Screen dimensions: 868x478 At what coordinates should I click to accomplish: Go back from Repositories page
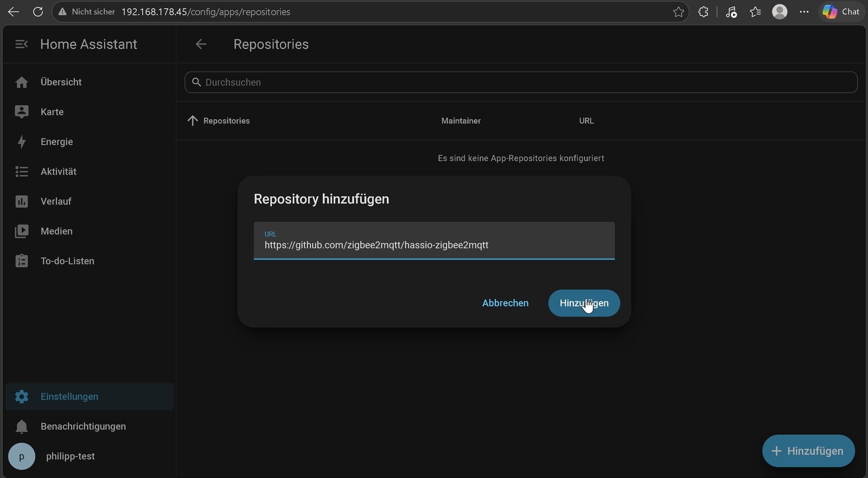click(201, 44)
